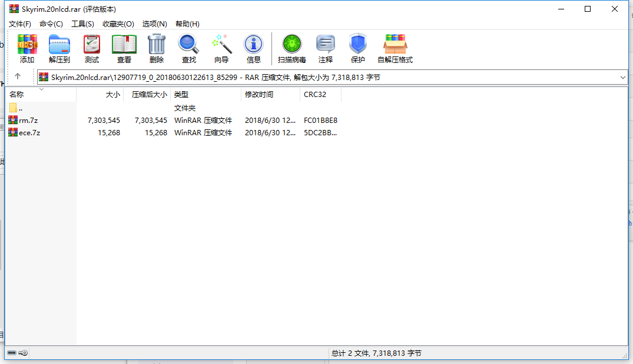Click CRC32 value FC01B8E8
This screenshot has height=364, width=633.
click(x=320, y=121)
